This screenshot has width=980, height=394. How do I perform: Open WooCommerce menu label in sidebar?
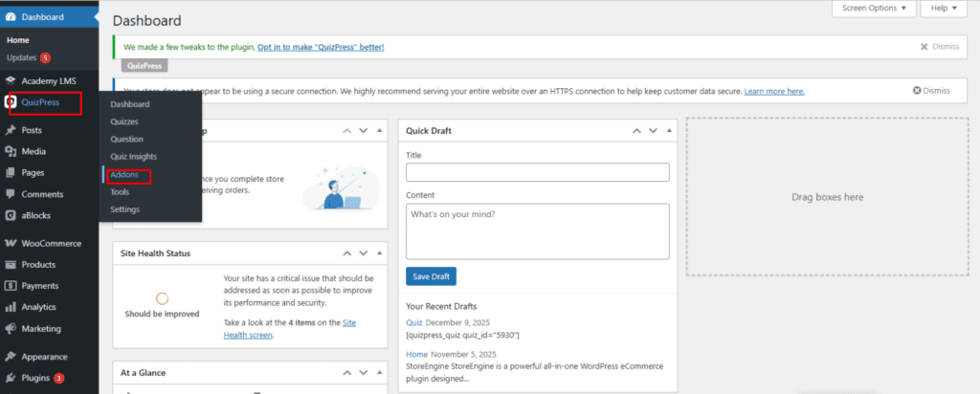pos(52,244)
